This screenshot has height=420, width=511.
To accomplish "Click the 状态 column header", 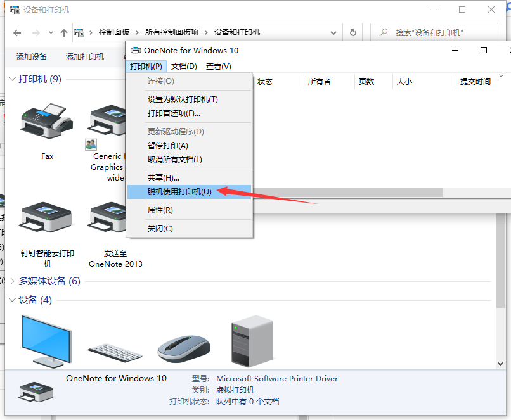I will coord(278,81).
